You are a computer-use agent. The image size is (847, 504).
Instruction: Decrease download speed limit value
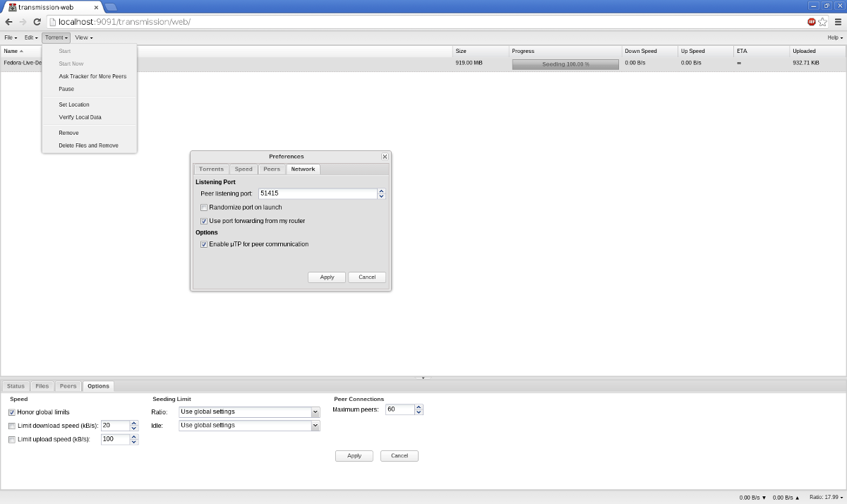[x=134, y=428]
